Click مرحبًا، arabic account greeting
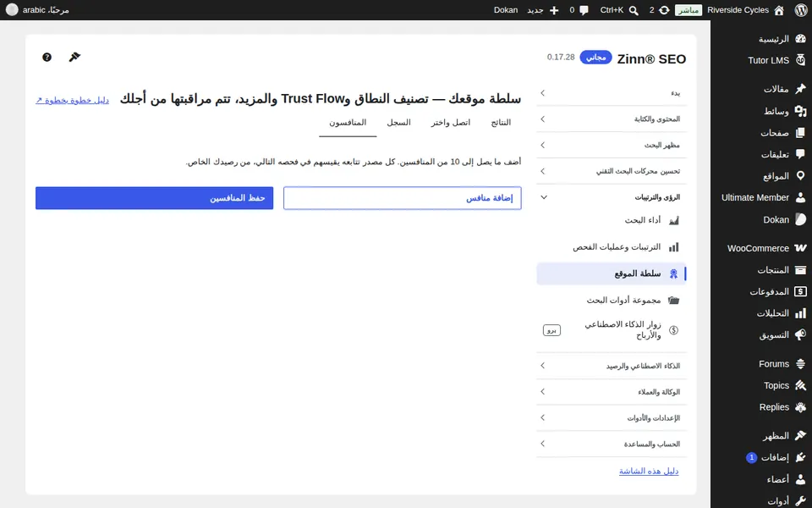Image resolution: width=812 pixels, height=508 pixels. click(46, 10)
